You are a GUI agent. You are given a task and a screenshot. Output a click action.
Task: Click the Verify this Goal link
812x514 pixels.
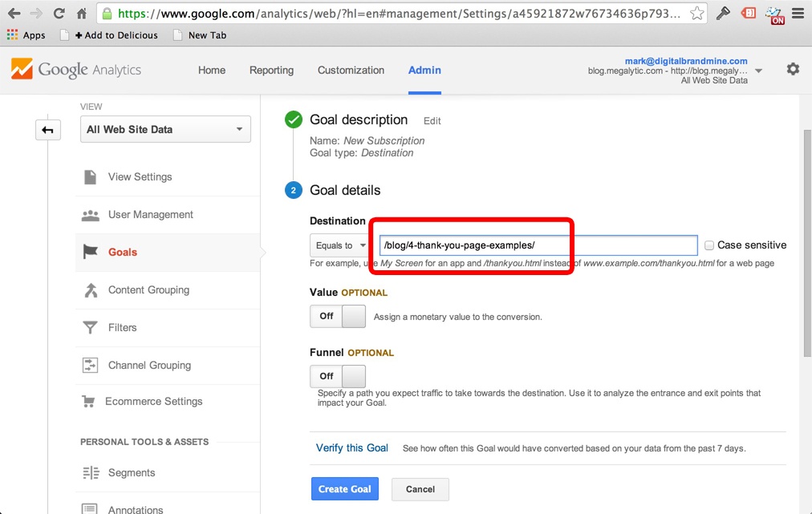click(x=352, y=448)
